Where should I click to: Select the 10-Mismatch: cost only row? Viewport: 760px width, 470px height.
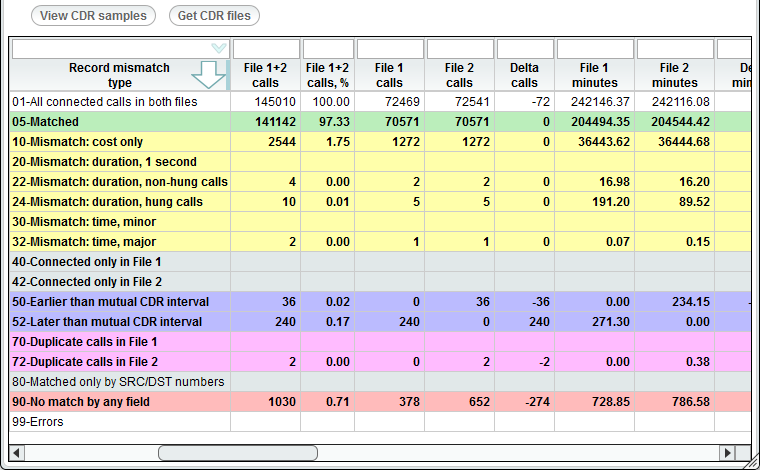[x=120, y=142]
